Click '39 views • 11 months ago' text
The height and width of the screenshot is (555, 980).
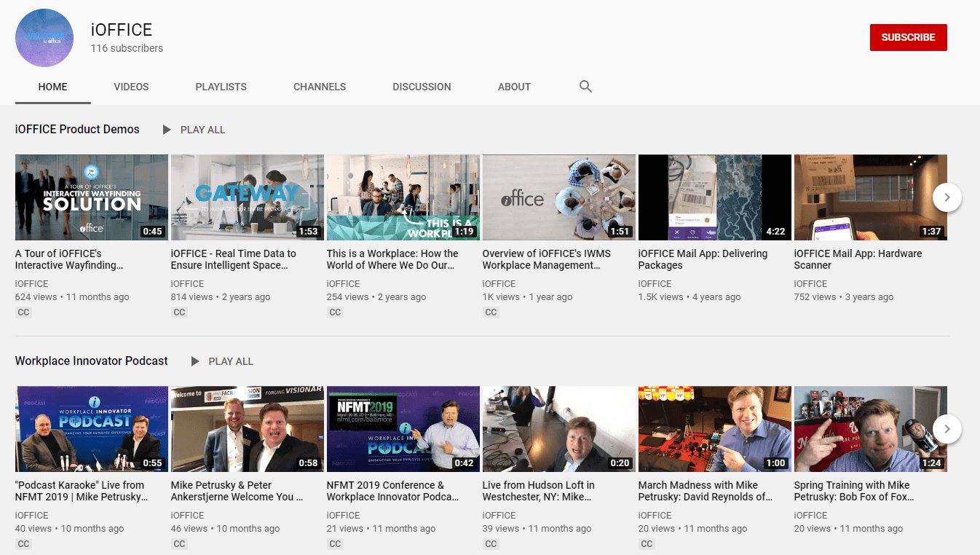pyautogui.click(x=537, y=529)
